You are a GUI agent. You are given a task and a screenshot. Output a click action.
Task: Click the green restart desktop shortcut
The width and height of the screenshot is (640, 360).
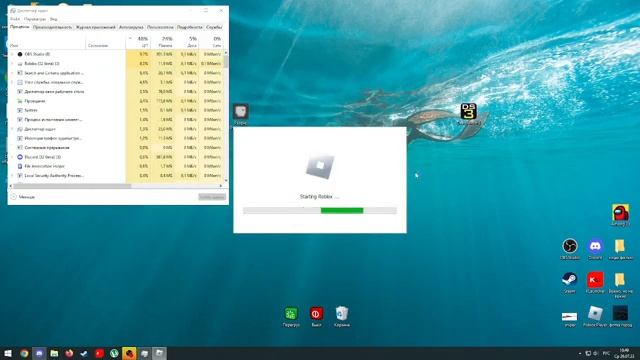291,314
